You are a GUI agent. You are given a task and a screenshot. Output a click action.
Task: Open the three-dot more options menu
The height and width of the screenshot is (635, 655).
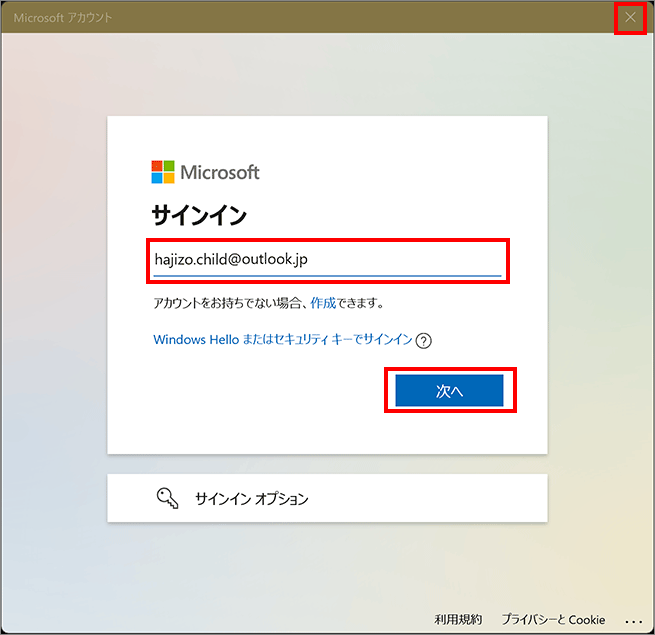click(x=634, y=622)
